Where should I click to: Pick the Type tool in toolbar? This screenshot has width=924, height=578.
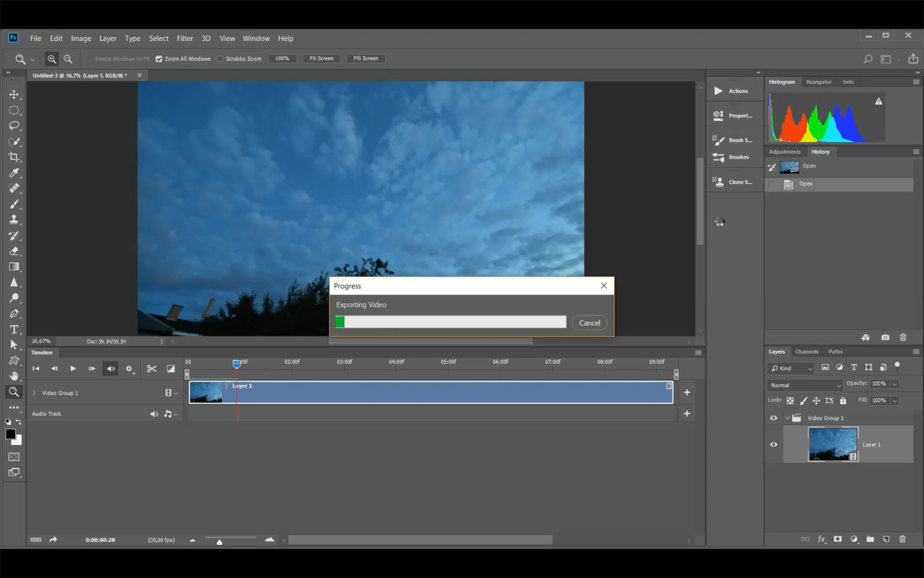click(14, 330)
